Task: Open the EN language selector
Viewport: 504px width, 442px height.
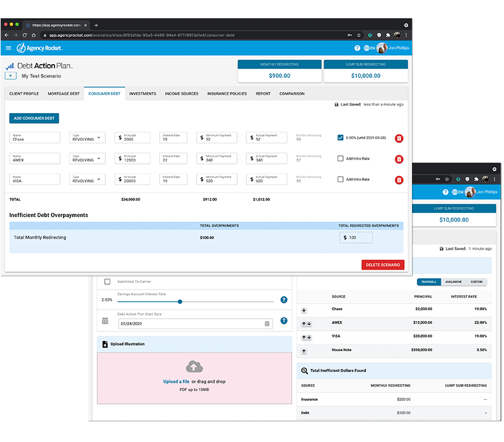Action: (369, 48)
